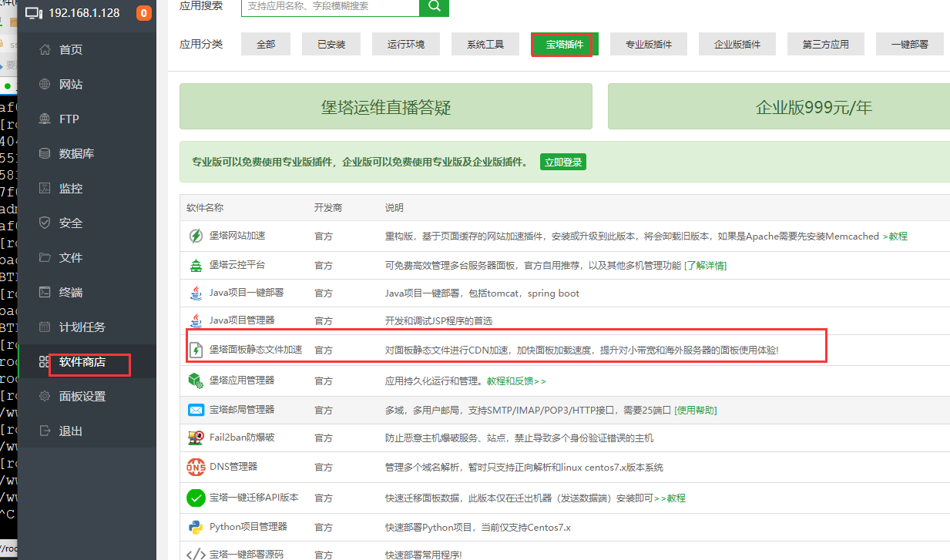Image resolution: width=950 pixels, height=560 pixels.
Task: Click the 开发商 column header
Action: pyautogui.click(x=328, y=208)
